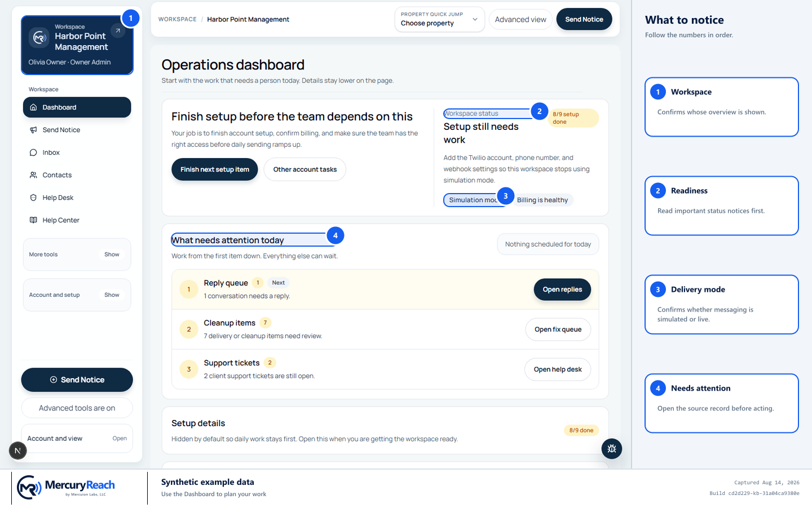
Task: Click the WORKSPACE breadcrumb link
Action: point(178,19)
